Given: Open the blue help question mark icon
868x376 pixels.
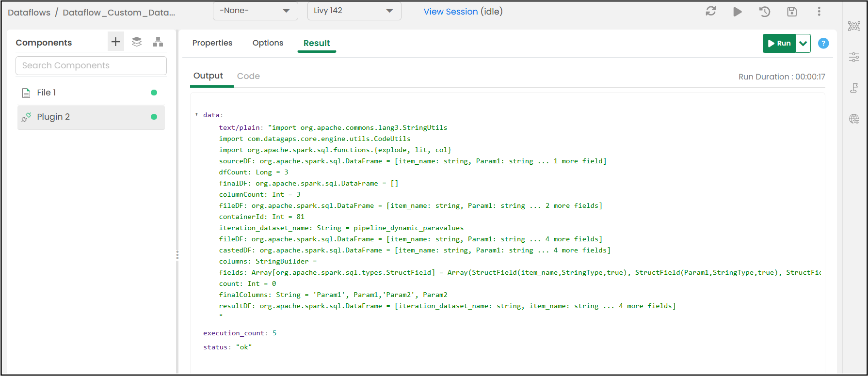Looking at the screenshot, I should click(x=823, y=43).
